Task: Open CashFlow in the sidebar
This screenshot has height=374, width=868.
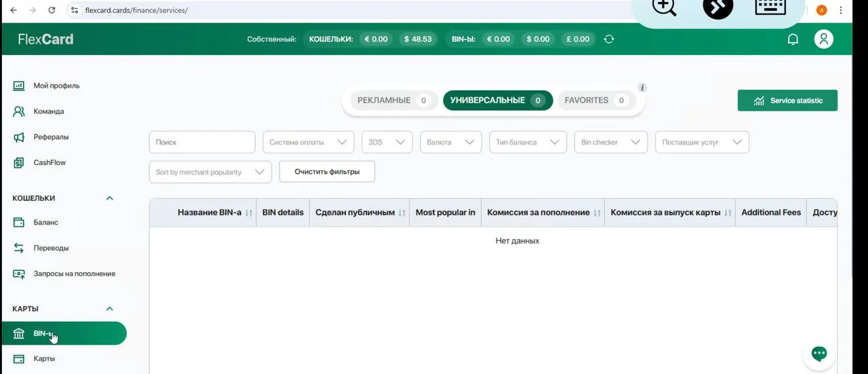Action: (x=50, y=163)
